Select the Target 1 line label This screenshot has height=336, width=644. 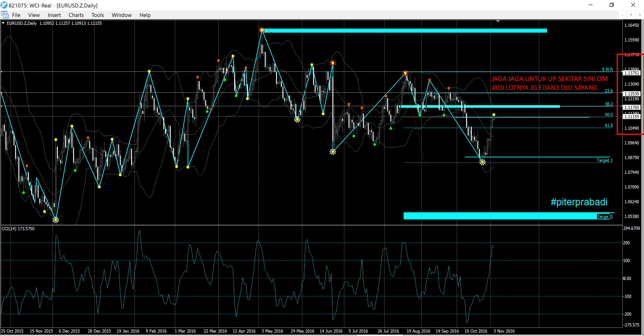pos(604,160)
